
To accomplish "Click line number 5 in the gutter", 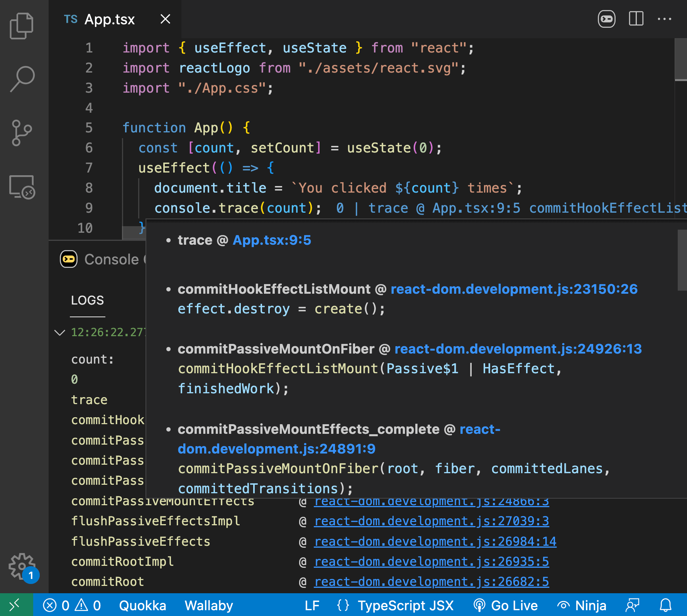I will [x=89, y=128].
